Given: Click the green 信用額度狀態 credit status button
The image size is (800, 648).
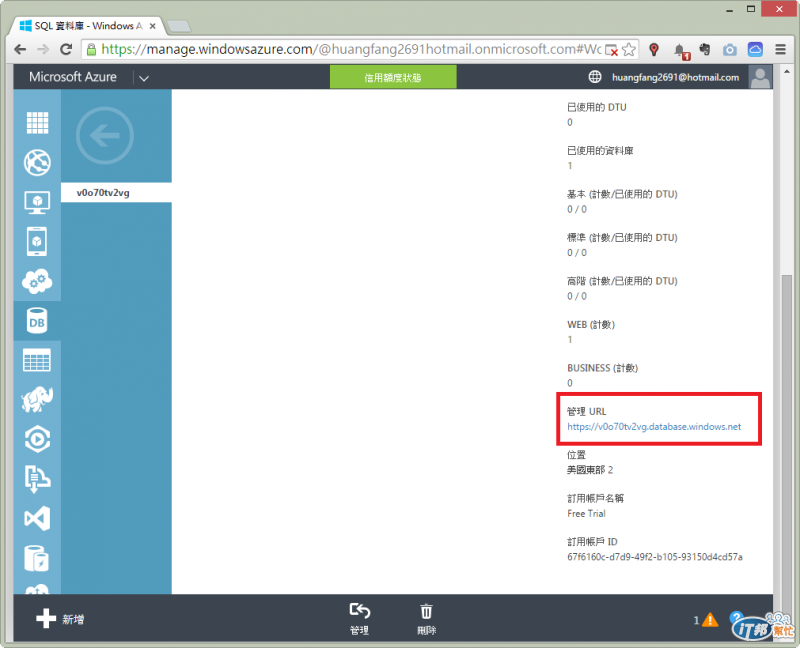Looking at the screenshot, I should tap(393, 78).
